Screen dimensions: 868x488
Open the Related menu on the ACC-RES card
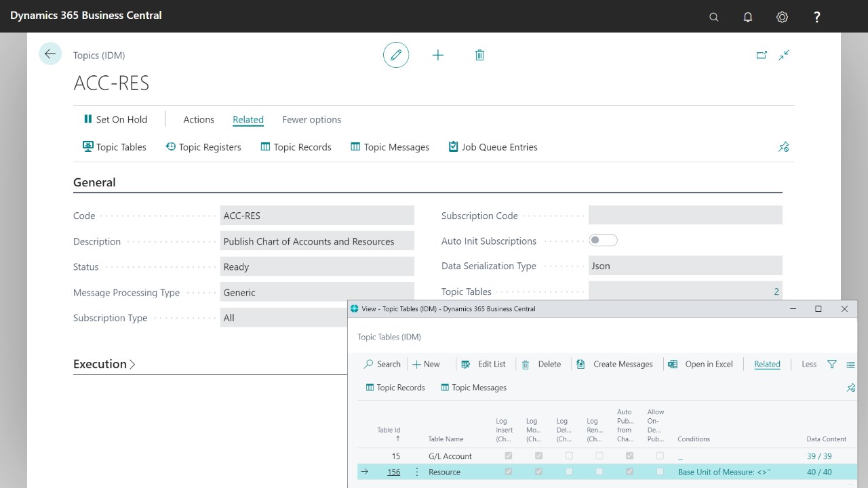[x=248, y=119]
